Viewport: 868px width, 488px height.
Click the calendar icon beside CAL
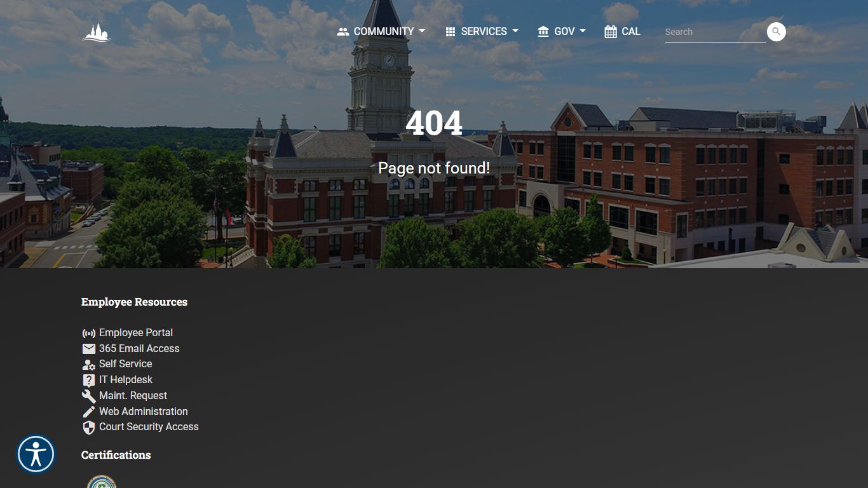611,32
